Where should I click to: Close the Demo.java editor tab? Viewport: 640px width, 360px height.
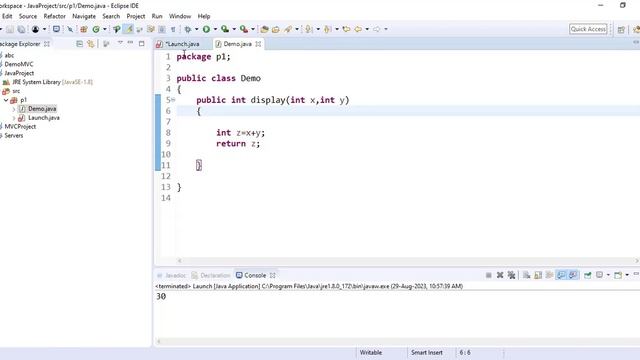(258, 44)
